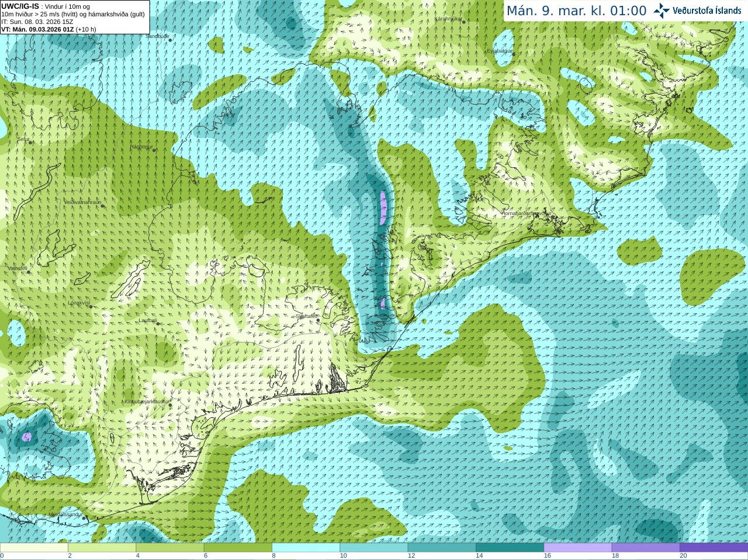Click the legend tick label '20'

[x=683, y=556]
